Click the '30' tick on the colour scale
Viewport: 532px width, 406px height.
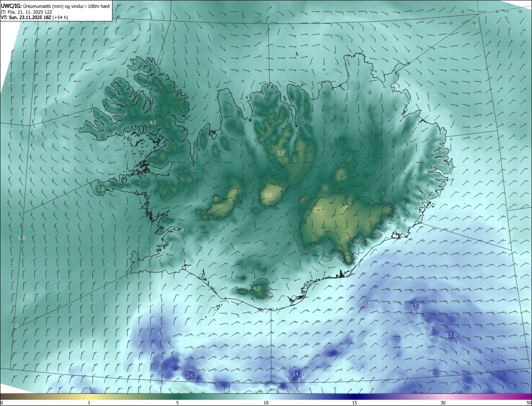(443, 403)
